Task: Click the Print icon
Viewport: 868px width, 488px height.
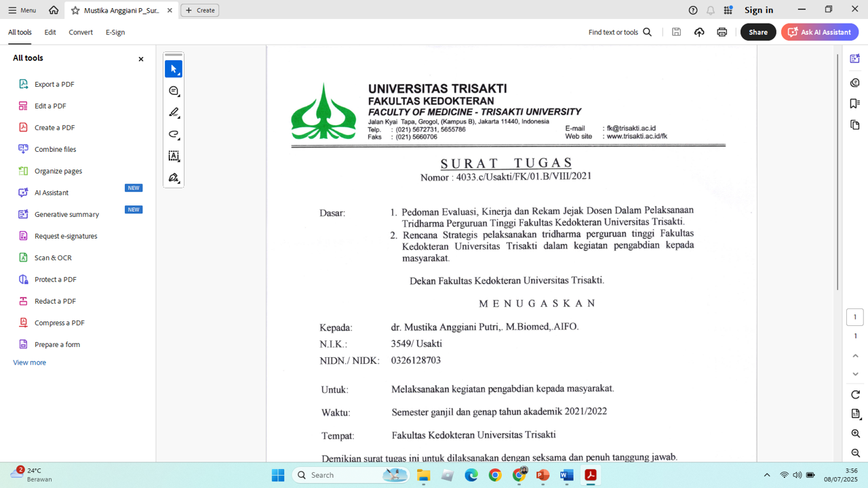Action: tap(722, 32)
